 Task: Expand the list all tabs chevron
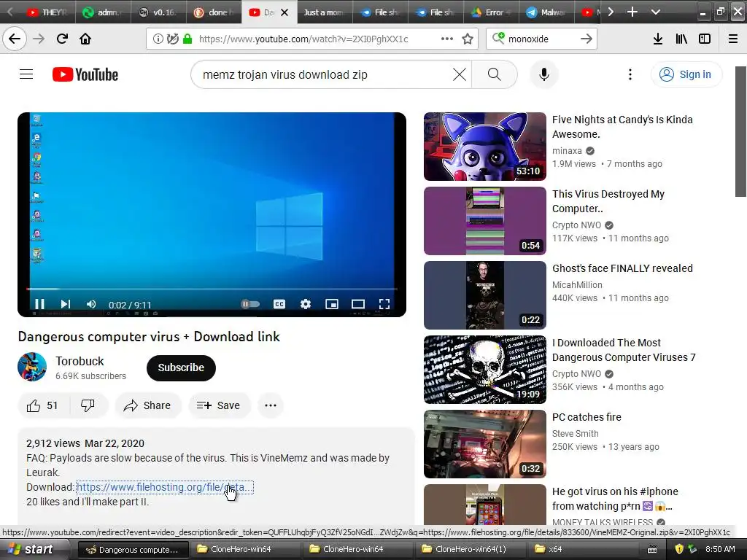pyautogui.click(x=656, y=12)
